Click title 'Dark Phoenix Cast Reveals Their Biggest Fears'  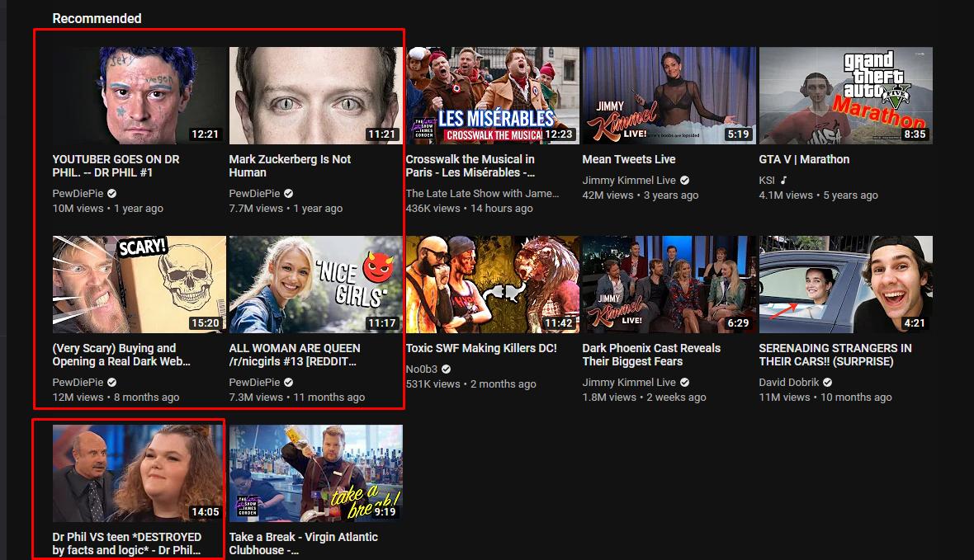[651, 355]
